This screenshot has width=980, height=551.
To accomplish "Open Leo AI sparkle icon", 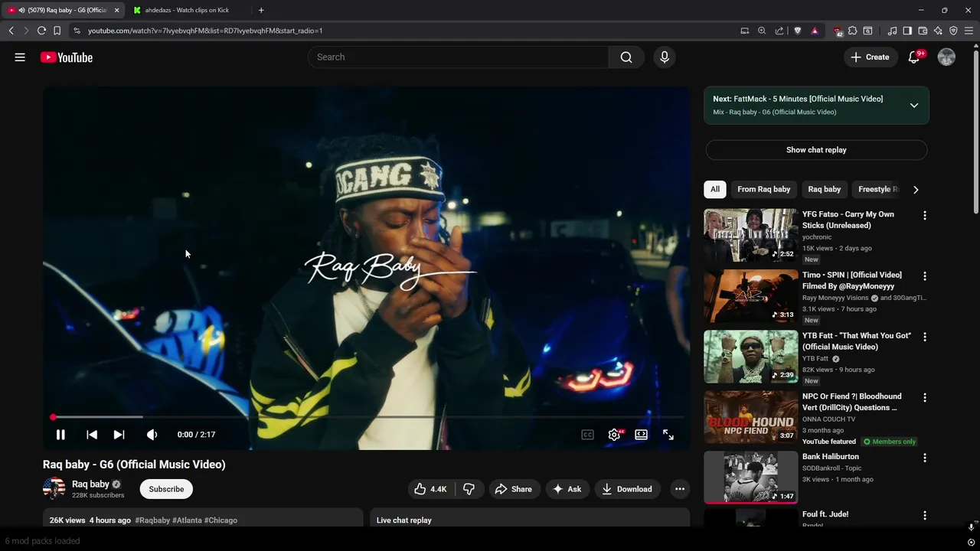I will tap(938, 31).
